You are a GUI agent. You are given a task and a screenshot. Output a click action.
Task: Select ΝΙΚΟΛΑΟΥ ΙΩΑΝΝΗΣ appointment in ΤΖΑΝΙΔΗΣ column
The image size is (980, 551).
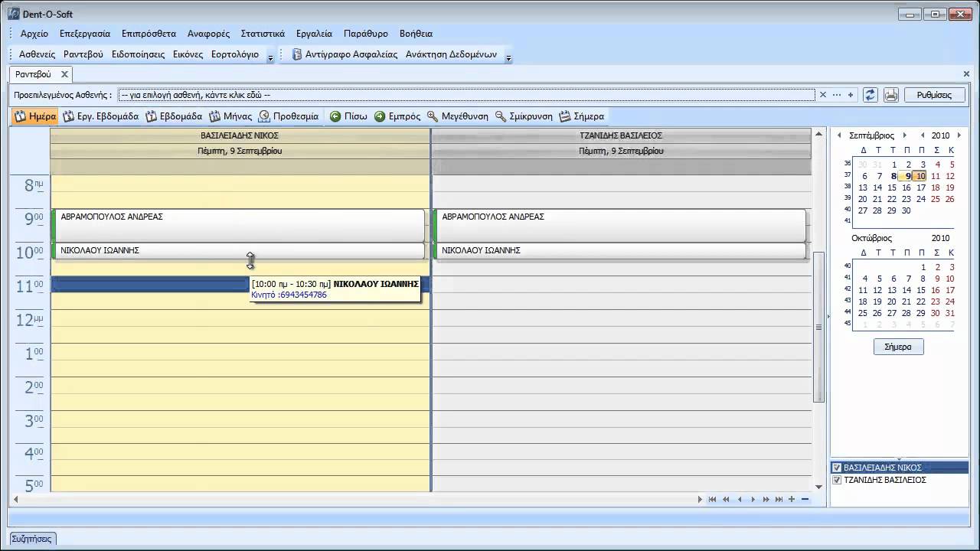click(619, 251)
